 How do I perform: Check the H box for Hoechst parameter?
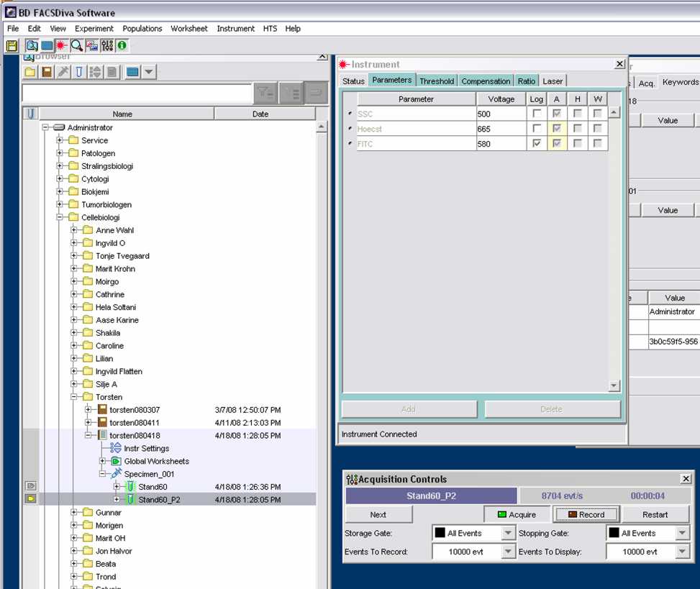578,129
